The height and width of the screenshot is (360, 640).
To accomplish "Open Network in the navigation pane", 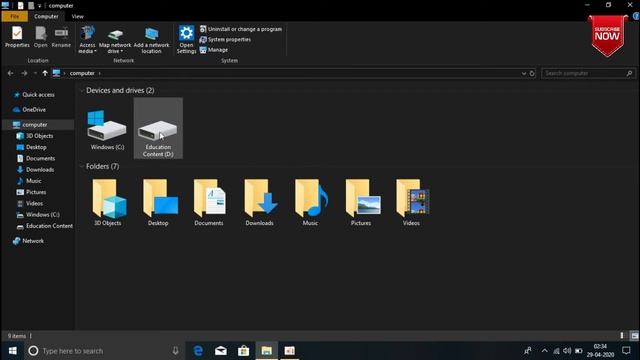I will click(x=33, y=241).
